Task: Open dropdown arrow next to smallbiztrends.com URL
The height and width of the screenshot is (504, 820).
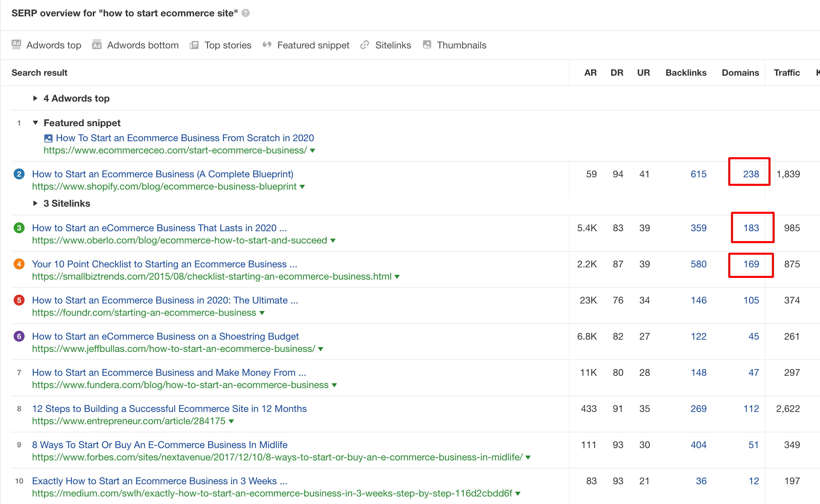Action: pos(397,277)
